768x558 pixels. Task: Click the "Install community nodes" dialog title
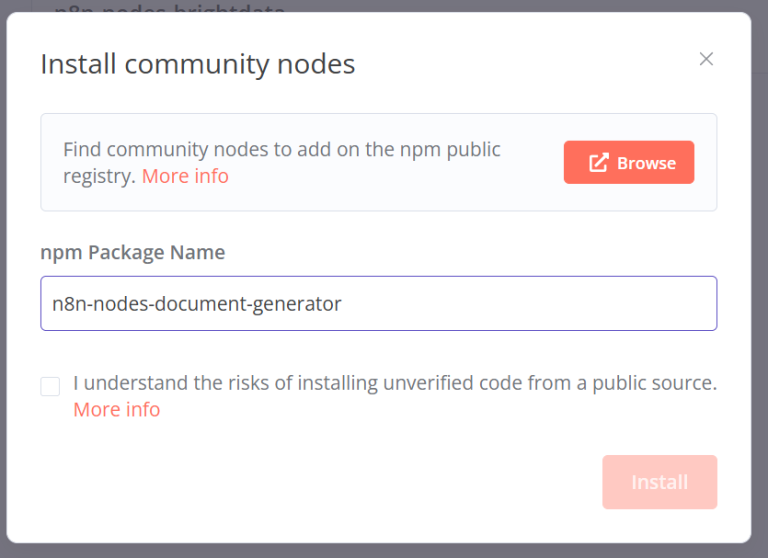tap(197, 64)
